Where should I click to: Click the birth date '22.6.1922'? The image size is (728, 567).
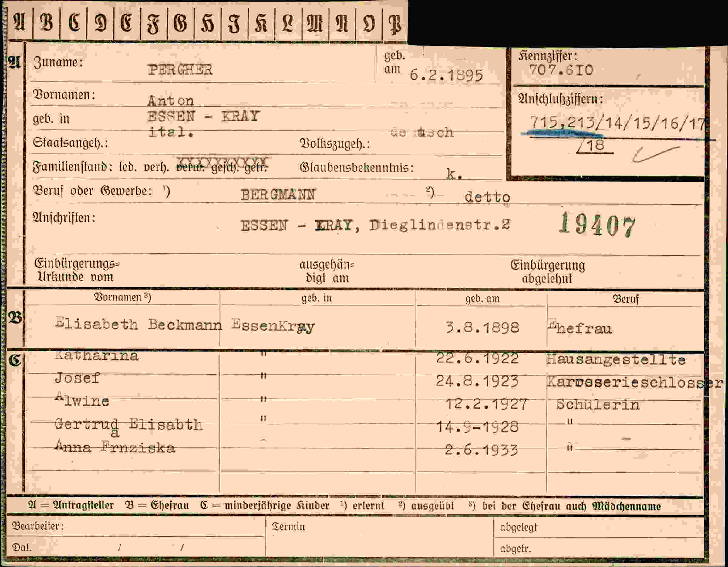477,358
